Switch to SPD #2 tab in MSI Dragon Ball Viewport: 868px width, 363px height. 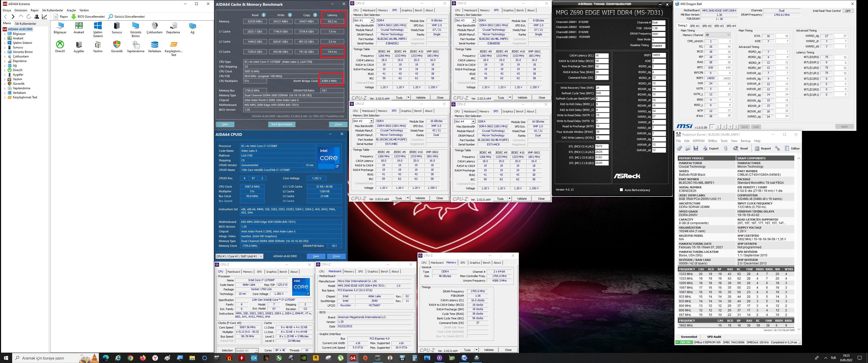click(x=707, y=26)
